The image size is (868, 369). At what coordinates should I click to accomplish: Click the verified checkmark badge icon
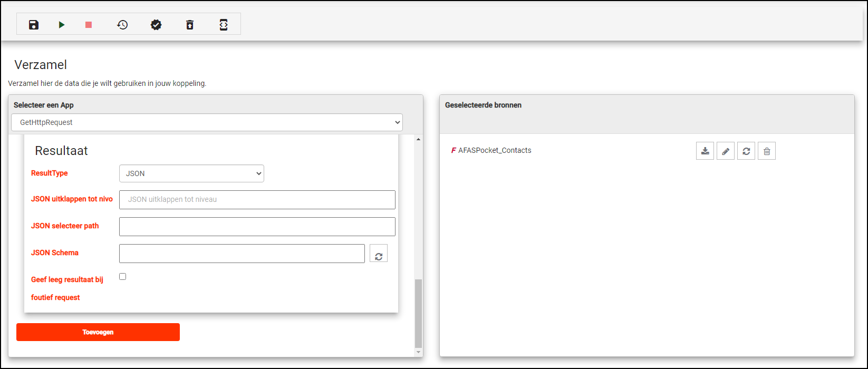click(156, 25)
